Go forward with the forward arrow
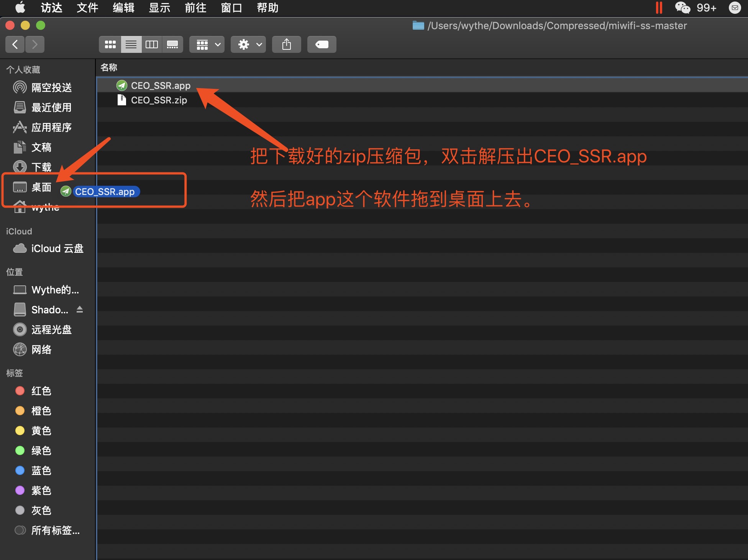Screen dimensions: 748x560 pos(35,44)
